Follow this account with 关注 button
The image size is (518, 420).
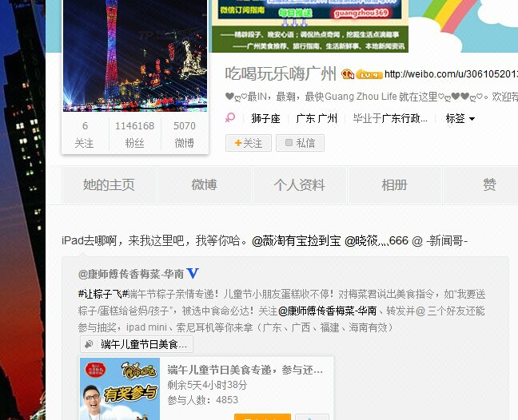pos(249,143)
